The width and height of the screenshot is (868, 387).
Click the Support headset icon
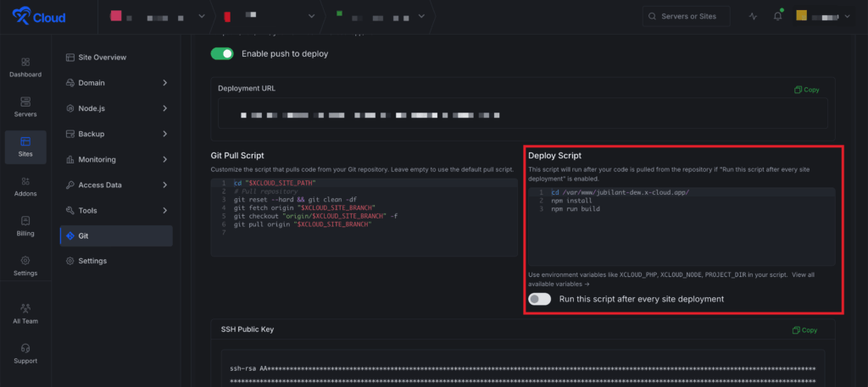tap(25, 352)
